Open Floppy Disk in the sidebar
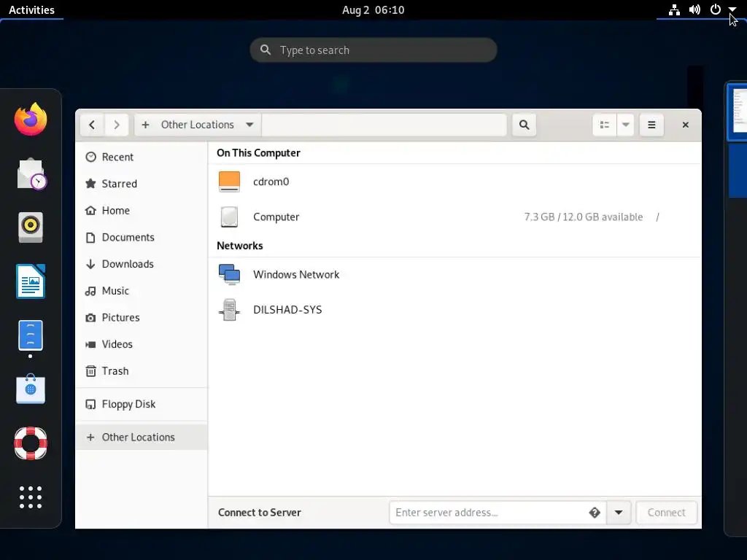 141,404
